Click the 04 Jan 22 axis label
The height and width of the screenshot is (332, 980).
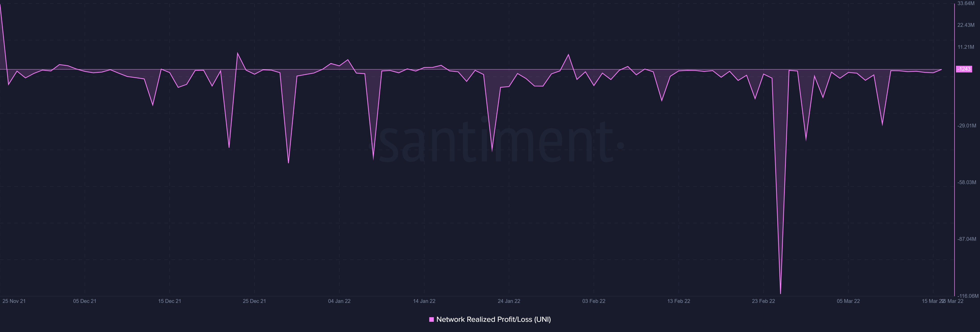[339, 301]
